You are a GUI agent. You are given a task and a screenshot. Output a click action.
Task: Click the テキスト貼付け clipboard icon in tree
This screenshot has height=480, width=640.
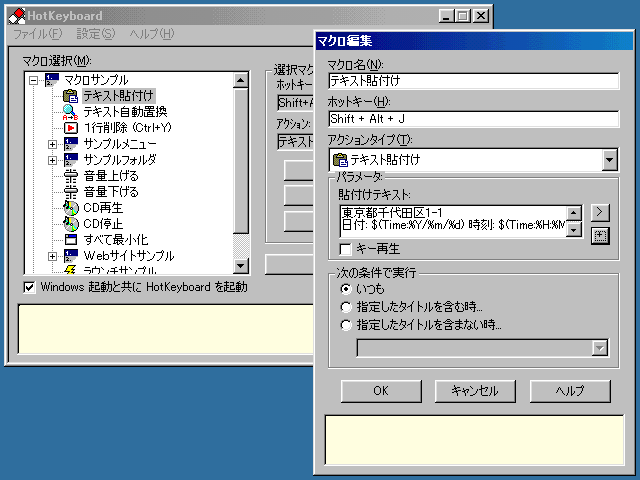pos(70,96)
